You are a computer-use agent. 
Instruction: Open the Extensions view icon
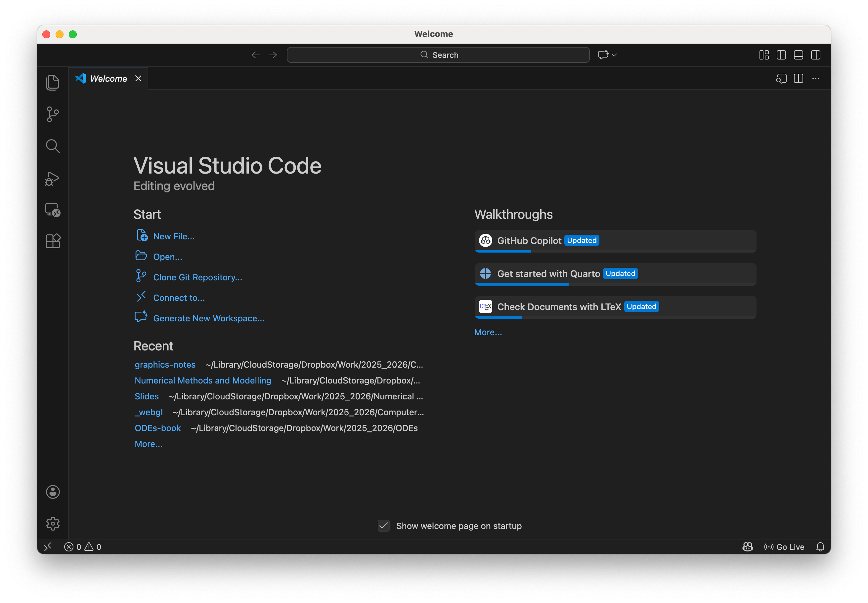pyautogui.click(x=53, y=241)
